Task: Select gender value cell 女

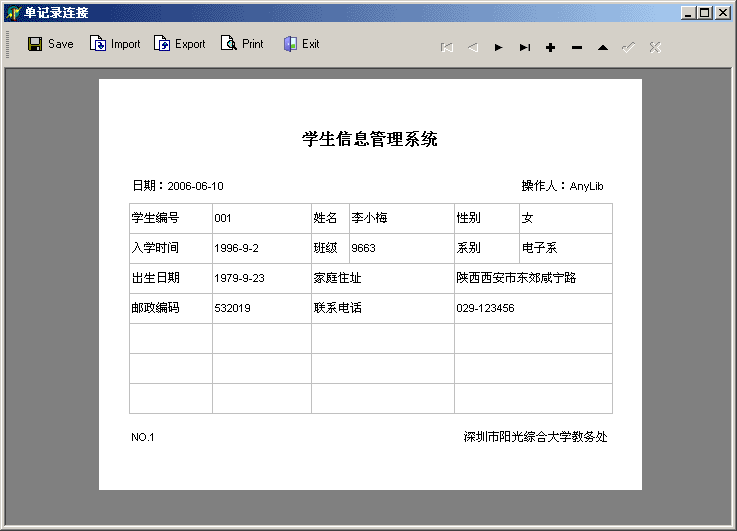Action: pyautogui.click(x=566, y=218)
